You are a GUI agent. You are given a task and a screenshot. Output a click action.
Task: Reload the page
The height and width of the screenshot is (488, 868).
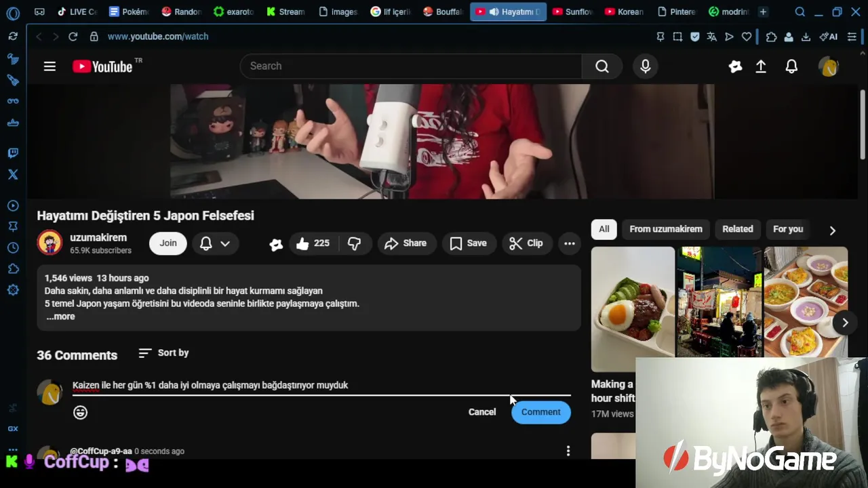73,37
